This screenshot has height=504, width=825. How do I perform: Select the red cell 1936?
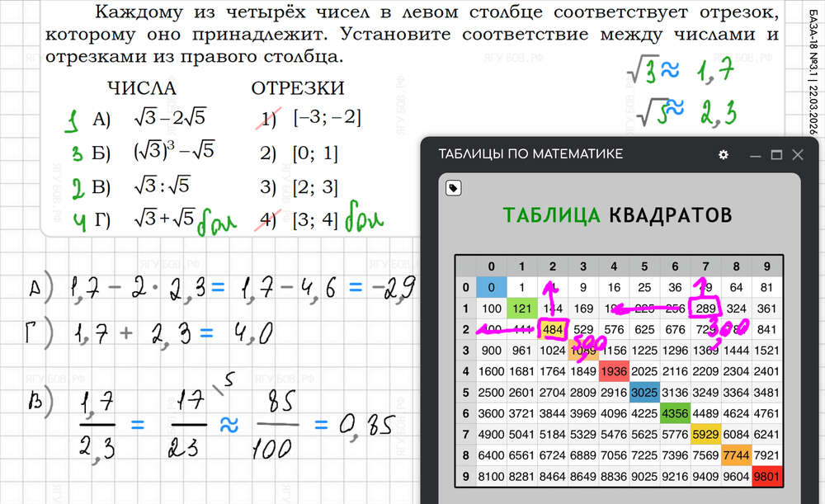tap(613, 371)
